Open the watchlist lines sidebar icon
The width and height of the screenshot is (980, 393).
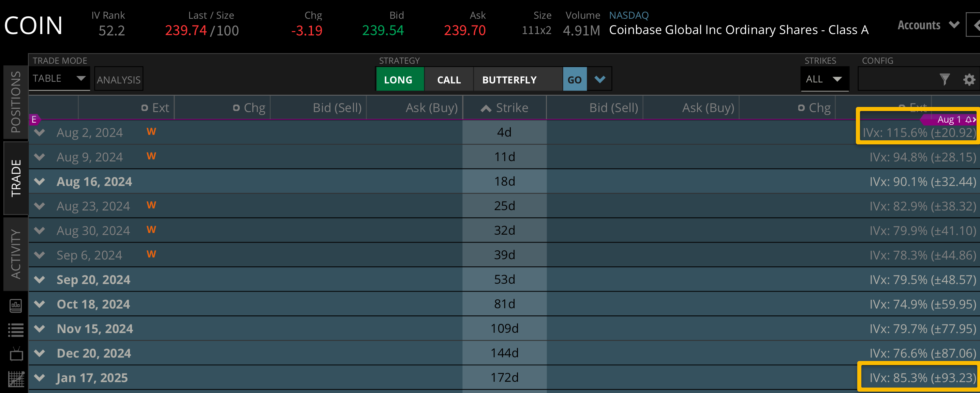click(x=16, y=330)
